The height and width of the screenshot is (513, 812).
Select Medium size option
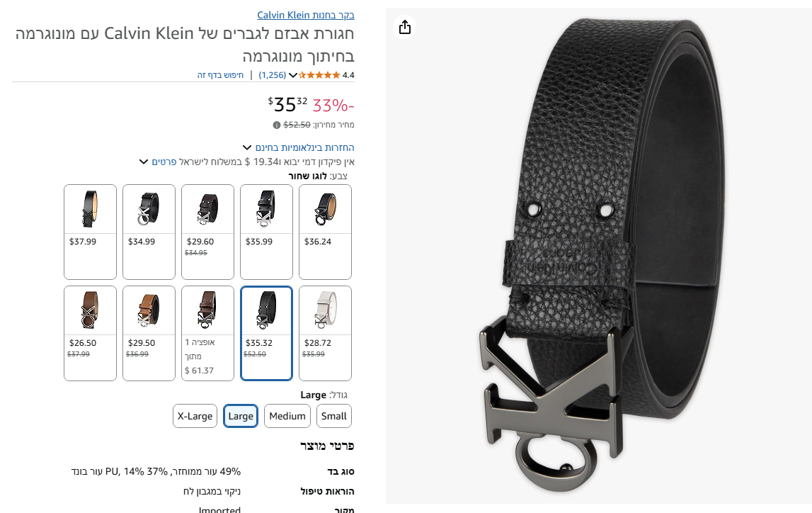click(x=287, y=416)
